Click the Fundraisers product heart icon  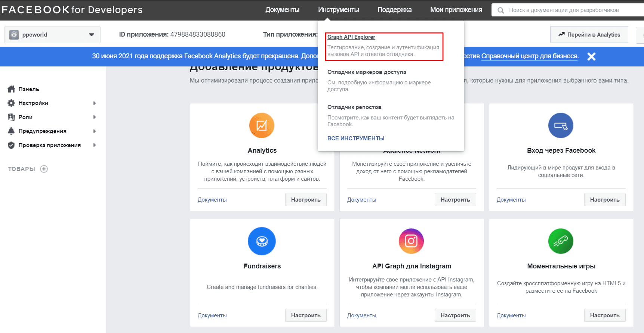[262, 241]
